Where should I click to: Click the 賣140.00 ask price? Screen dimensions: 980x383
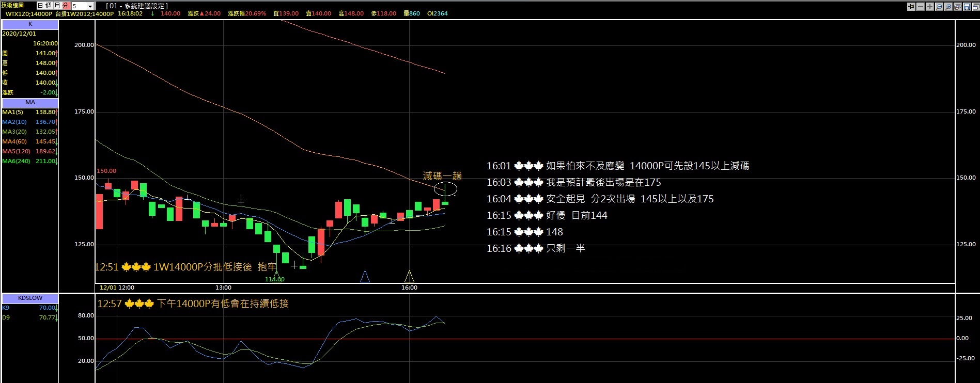click(318, 13)
